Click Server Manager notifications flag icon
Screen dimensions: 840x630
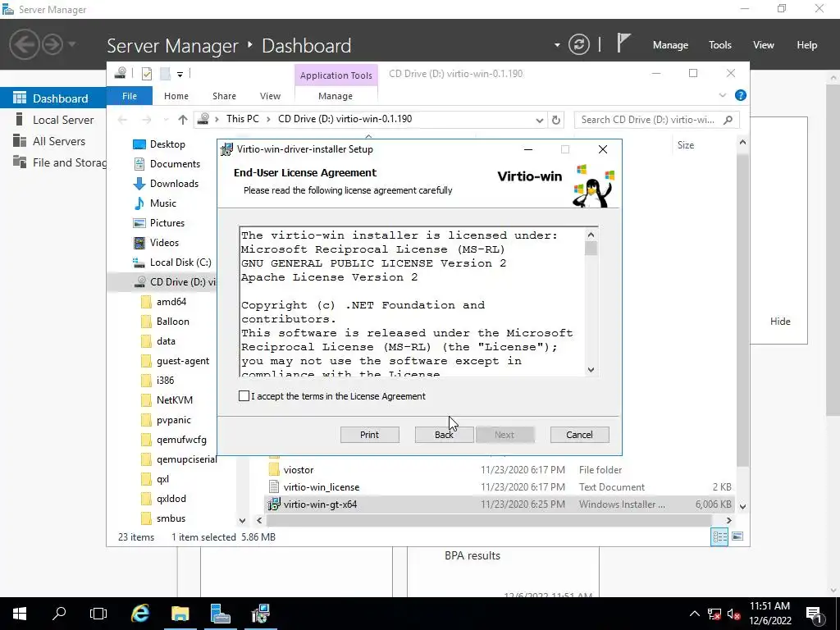coord(623,43)
